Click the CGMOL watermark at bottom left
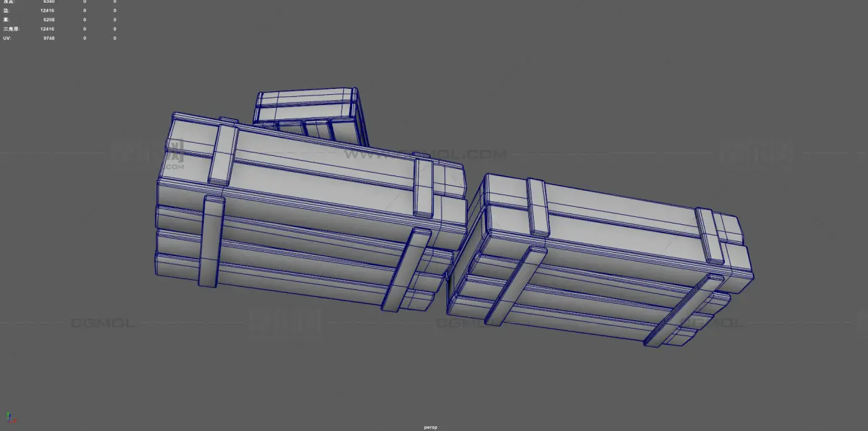868x431 pixels. [x=102, y=323]
